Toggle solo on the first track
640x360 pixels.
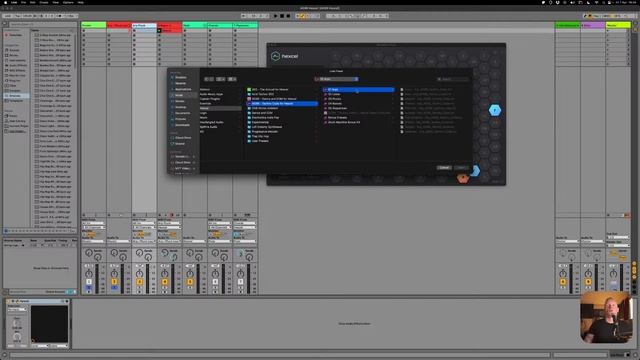click(x=89, y=288)
